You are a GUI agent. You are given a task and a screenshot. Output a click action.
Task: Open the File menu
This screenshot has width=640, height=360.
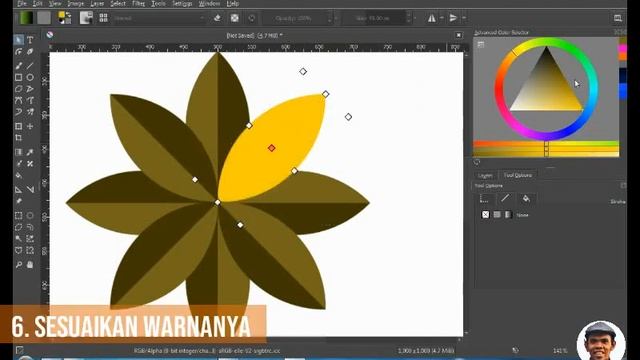(22, 4)
